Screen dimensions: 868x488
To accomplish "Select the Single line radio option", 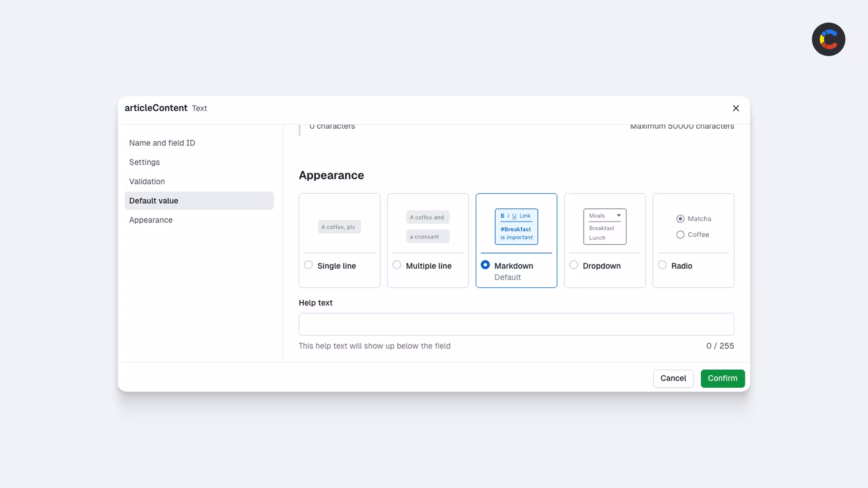I will pos(308,265).
